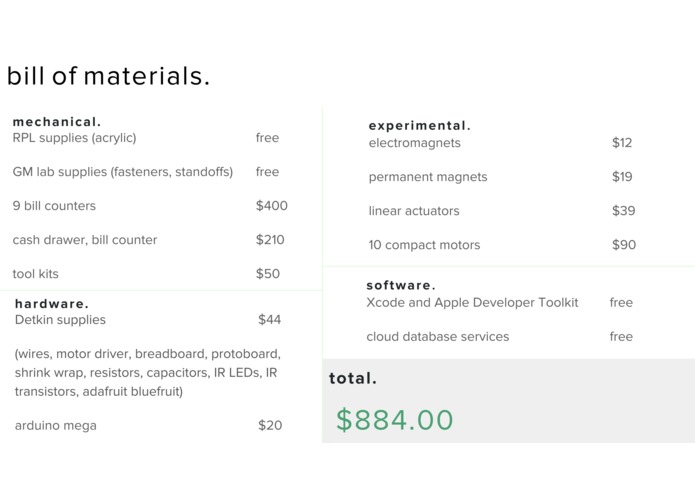Select the 'experimental.' section heading
Viewport: 695px width, 494px height.
click(x=419, y=126)
